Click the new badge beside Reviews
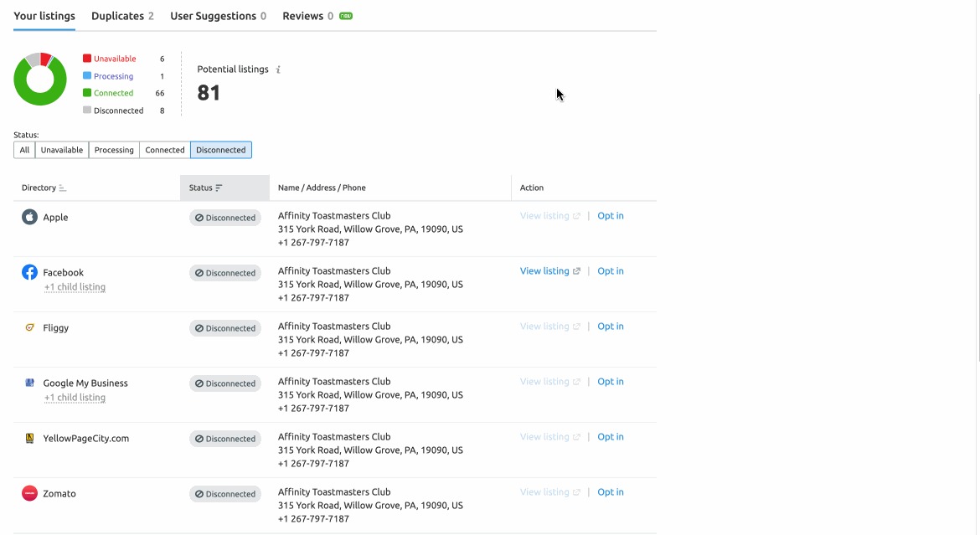980x535 pixels. [346, 16]
